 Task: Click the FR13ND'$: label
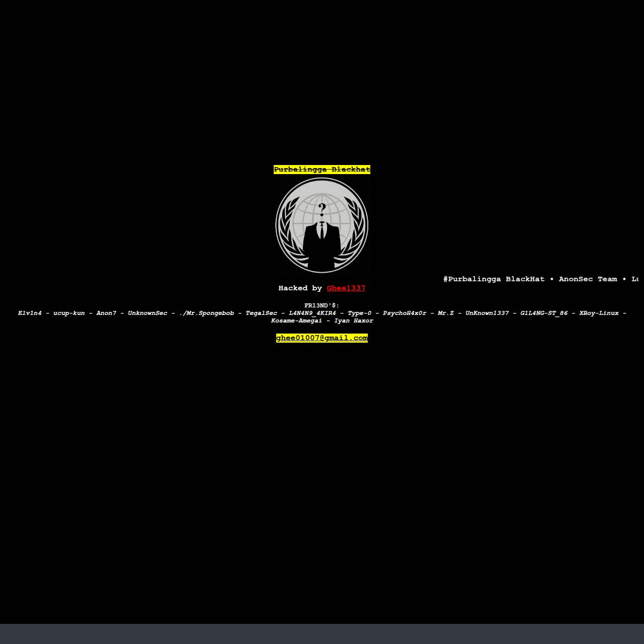pyautogui.click(x=322, y=305)
